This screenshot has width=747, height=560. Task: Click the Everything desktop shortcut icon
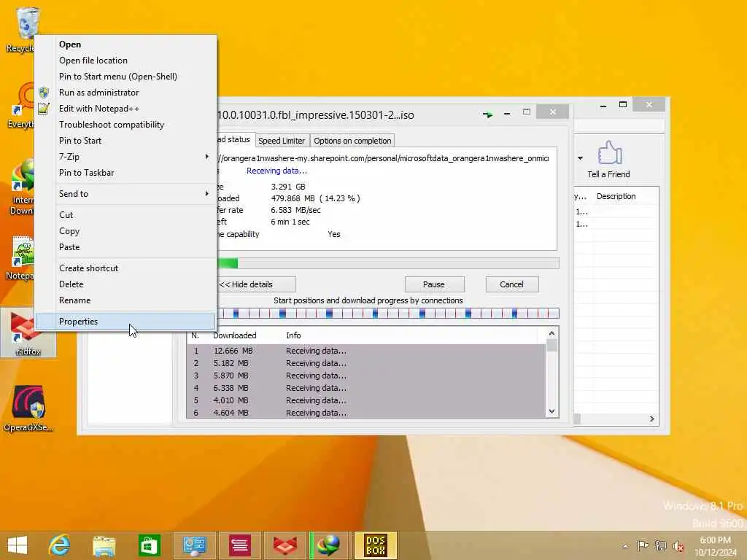click(21, 106)
